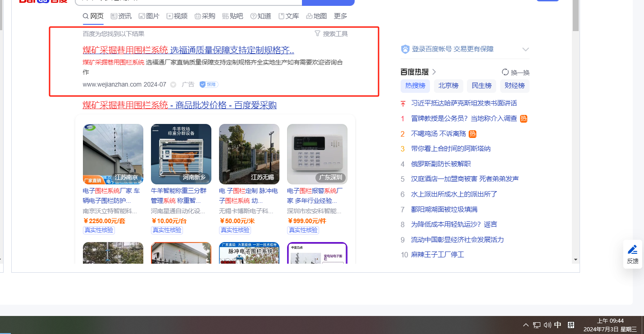Open the 更多 search category menu

click(x=340, y=16)
